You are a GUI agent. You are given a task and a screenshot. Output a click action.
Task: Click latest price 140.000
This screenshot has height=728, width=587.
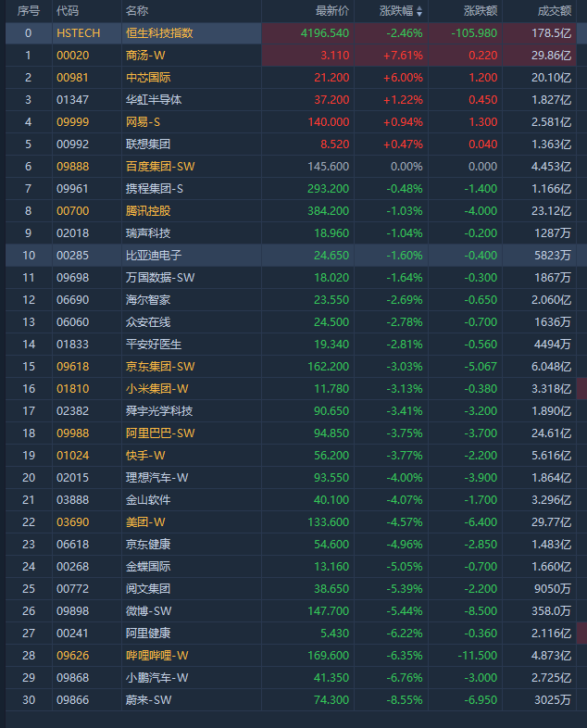pyautogui.click(x=328, y=122)
